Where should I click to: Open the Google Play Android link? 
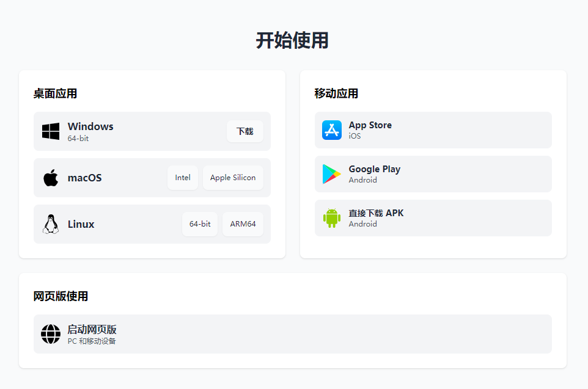[433, 174]
